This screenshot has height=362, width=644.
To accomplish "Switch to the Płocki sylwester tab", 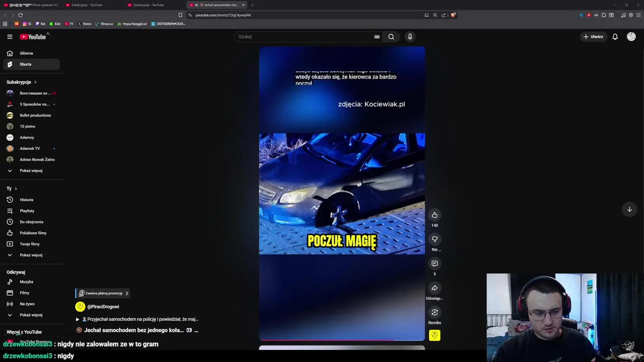I will (31, 5).
